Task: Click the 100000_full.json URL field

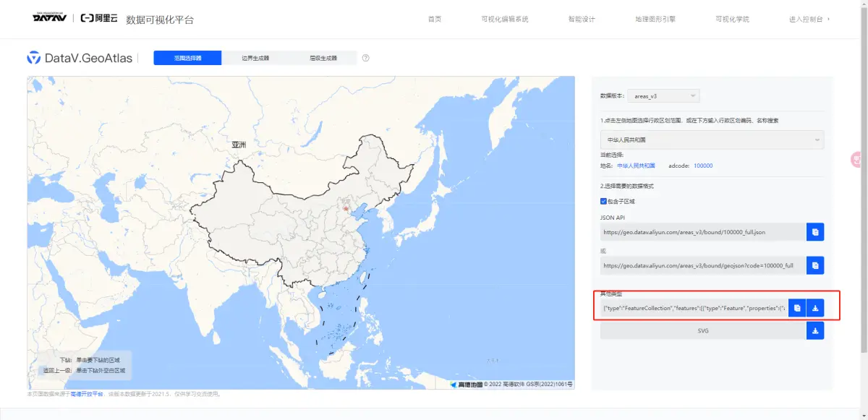Action: [703, 232]
